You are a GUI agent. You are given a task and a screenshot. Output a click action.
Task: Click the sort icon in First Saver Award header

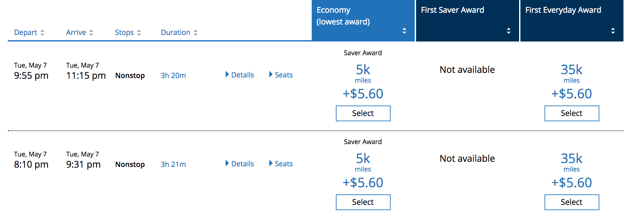[x=509, y=30]
